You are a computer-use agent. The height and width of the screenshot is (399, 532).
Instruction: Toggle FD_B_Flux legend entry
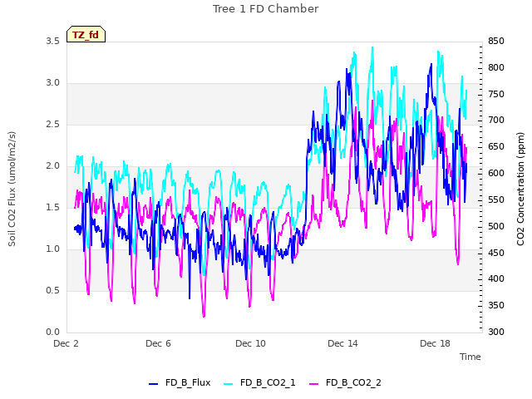point(180,382)
